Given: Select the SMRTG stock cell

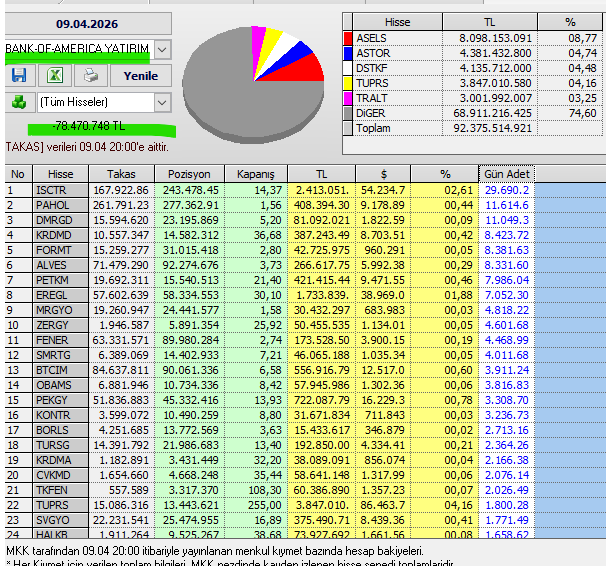Looking at the screenshot, I should 61,355.
